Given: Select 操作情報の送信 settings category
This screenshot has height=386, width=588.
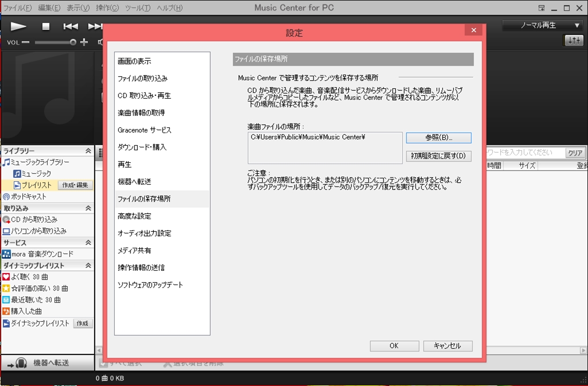Looking at the screenshot, I should click(x=162, y=268).
